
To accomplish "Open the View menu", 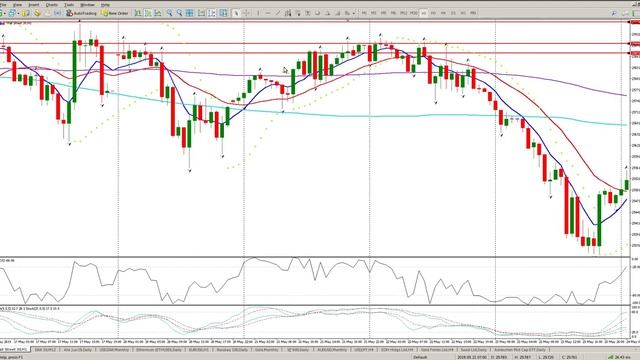I will tap(18, 5).
